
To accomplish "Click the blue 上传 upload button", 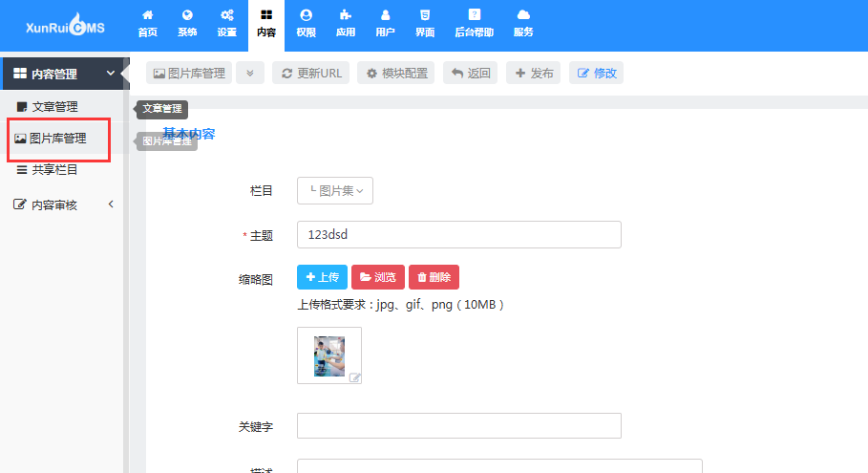I will point(322,277).
